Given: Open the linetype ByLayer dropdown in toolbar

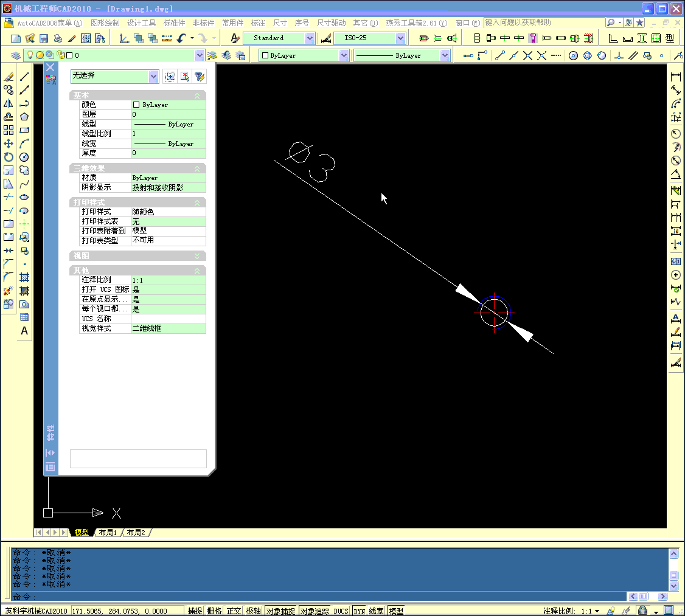Looking at the screenshot, I should (x=445, y=55).
